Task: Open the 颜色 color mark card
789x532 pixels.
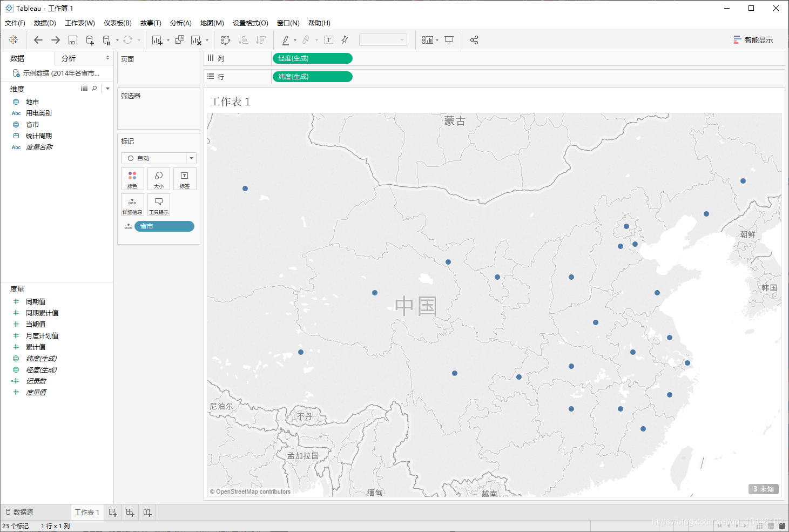Action: [132, 179]
